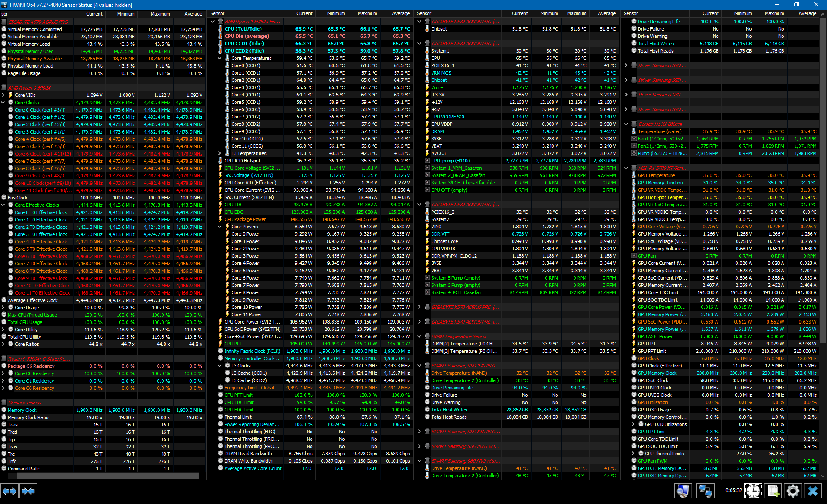The width and height of the screenshot is (827, 504).
Task: Expand the Core VIDs row
Action: coord(3,95)
